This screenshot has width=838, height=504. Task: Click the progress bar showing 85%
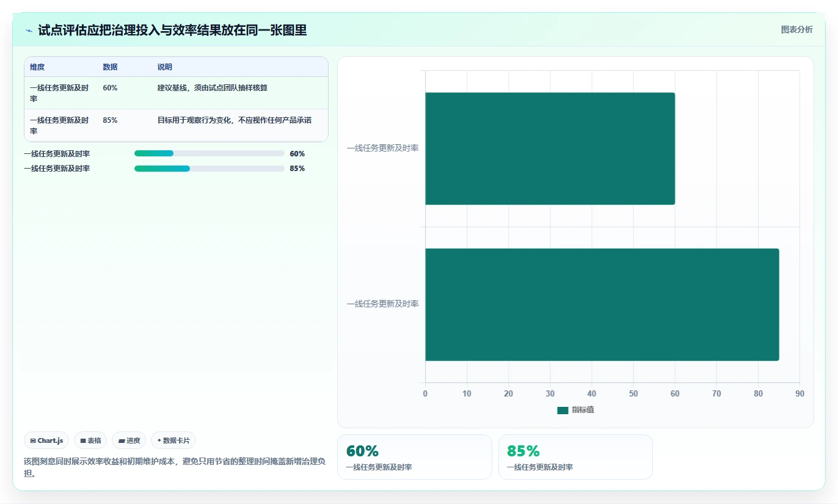point(209,169)
